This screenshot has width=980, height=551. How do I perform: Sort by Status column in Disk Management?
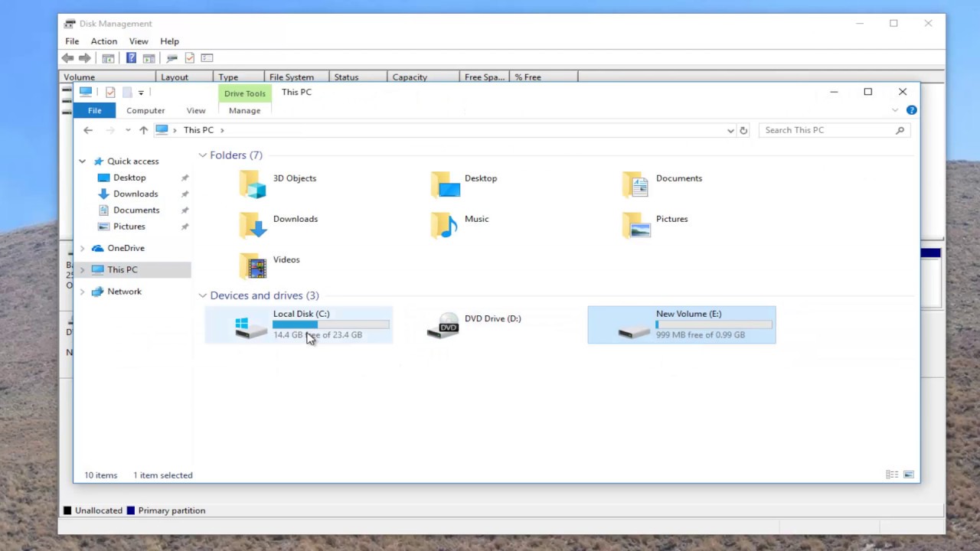coord(358,77)
